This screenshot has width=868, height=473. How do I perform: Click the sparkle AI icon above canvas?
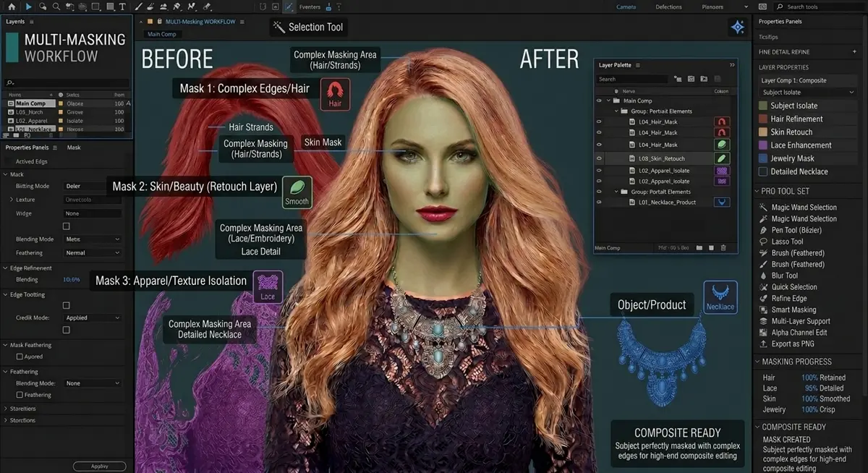[x=737, y=27]
